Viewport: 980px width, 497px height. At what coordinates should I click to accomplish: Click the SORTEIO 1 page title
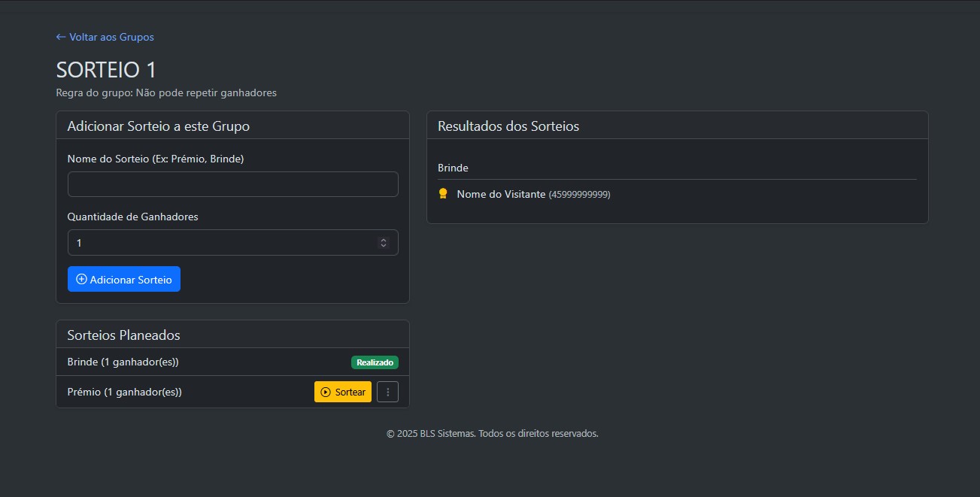click(106, 70)
